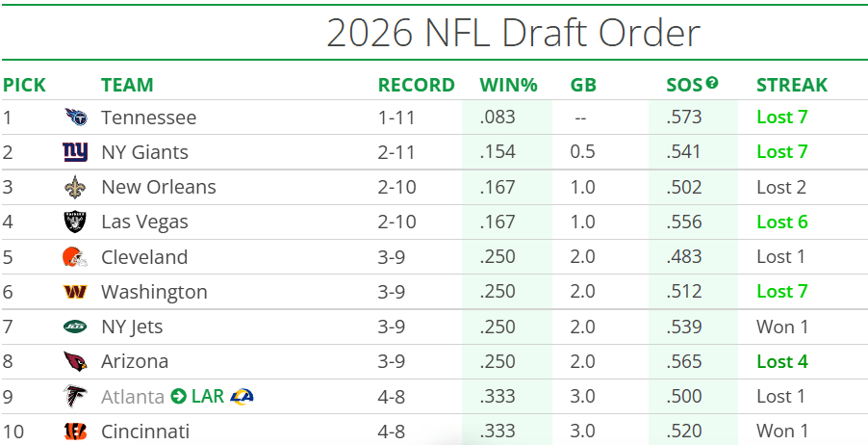Sort by the RECORD column header
The width and height of the screenshot is (868, 445).
click(x=416, y=85)
